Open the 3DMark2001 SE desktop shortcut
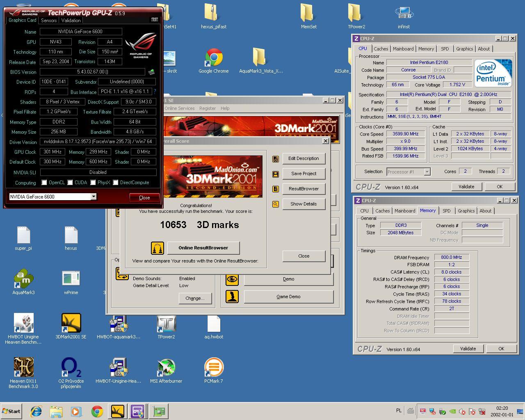This screenshot has width=525, height=420. click(x=71, y=326)
